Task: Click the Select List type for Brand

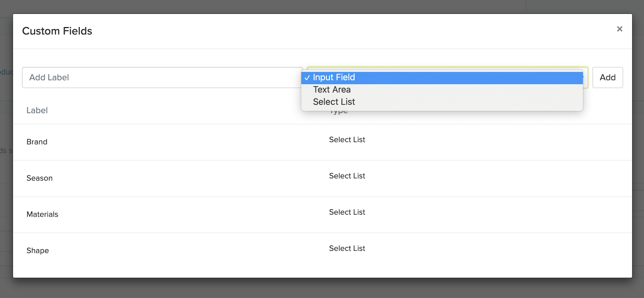Action: (x=347, y=140)
